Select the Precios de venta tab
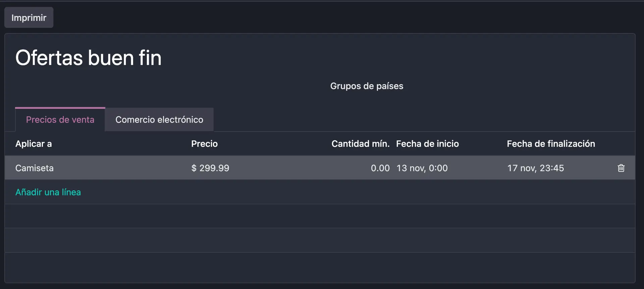 tap(60, 119)
